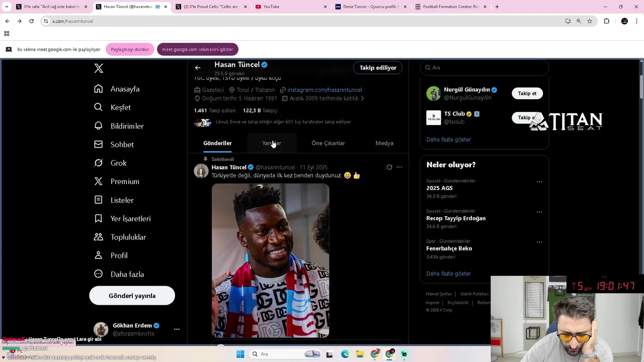Screen dimensions: 644x362
Task: Open Recep Tayyip Erdoğan trend
Action: (x=456, y=218)
